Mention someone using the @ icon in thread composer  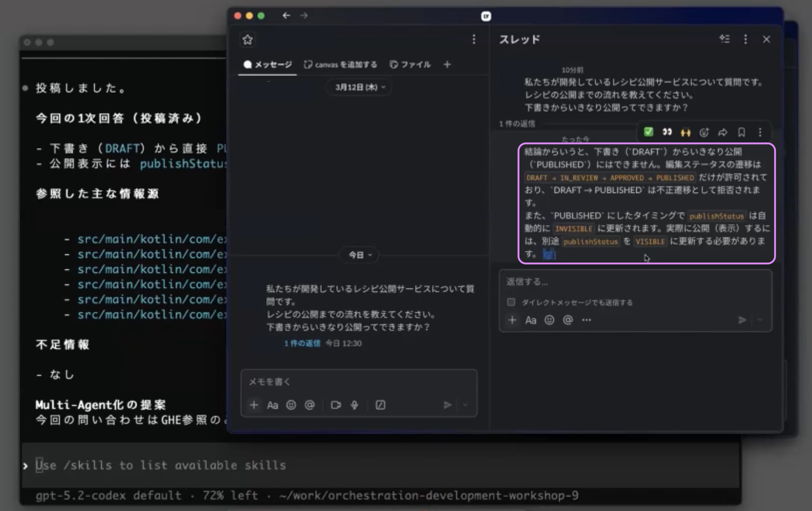[568, 320]
